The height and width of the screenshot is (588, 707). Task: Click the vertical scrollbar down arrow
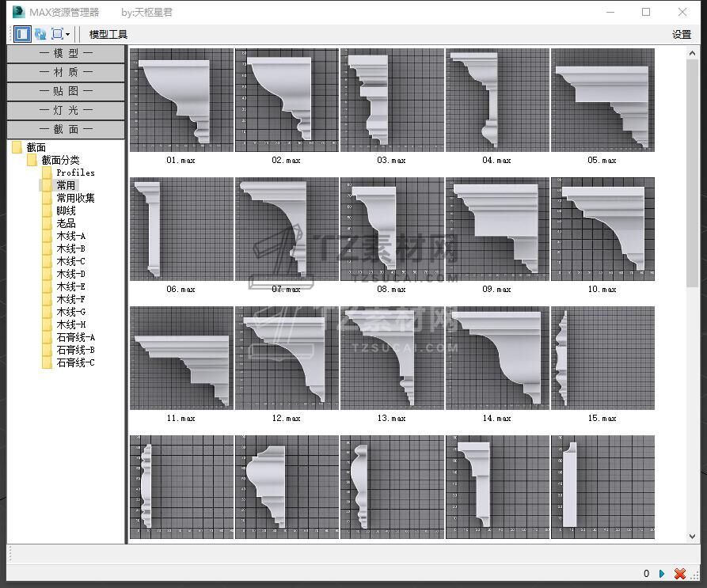693,536
